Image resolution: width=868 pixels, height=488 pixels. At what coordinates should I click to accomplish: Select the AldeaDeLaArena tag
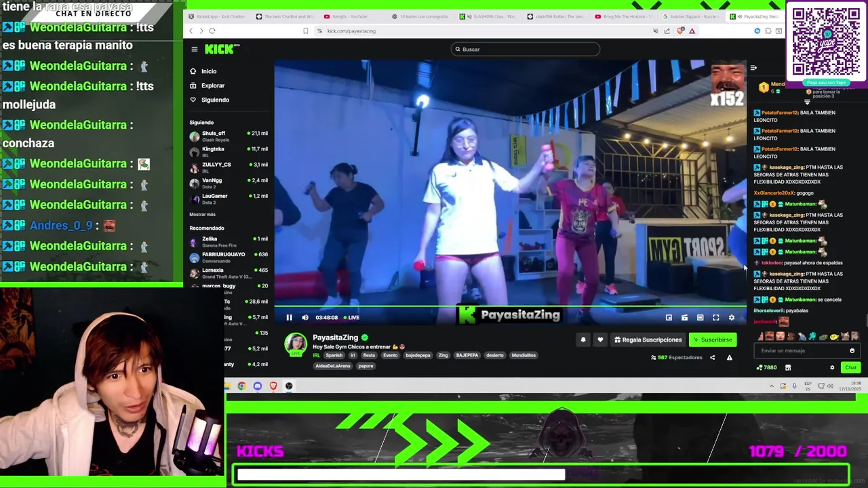click(x=333, y=366)
